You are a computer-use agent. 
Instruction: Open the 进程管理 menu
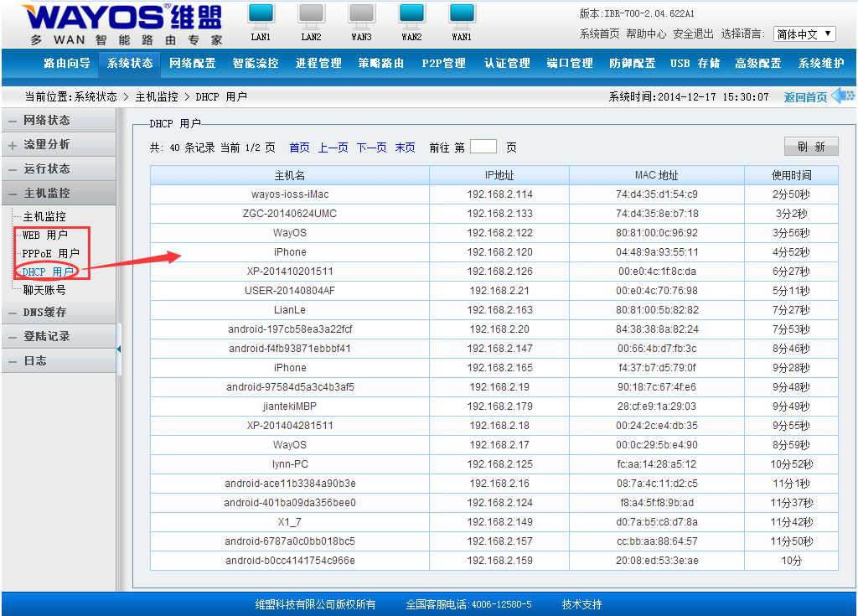(x=318, y=63)
